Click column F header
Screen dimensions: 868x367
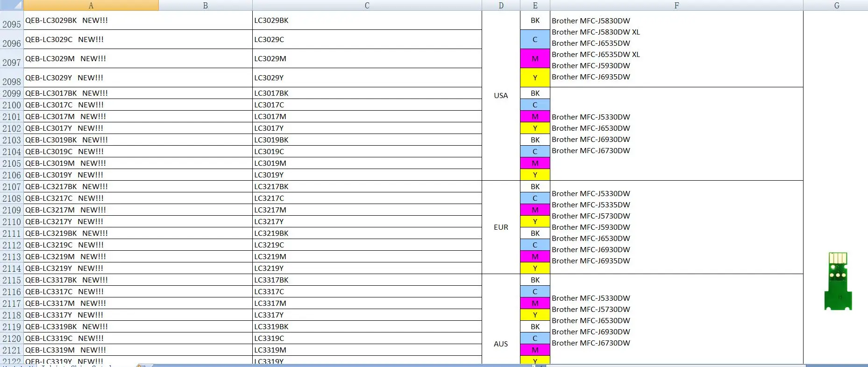tap(676, 5)
